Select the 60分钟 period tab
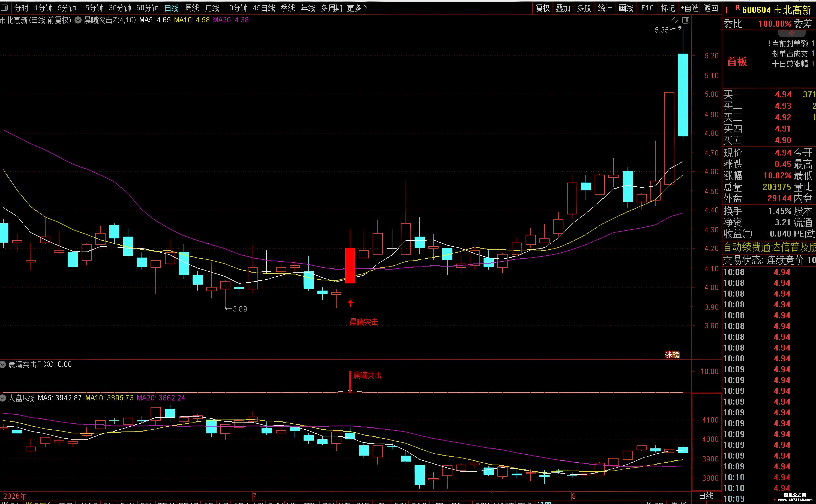Screen dimensions: 816x504 tap(147, 8)
